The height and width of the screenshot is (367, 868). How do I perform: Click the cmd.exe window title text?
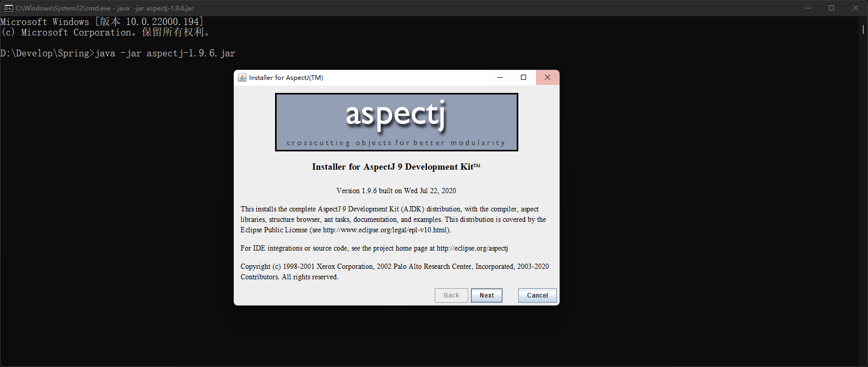click(x=104, y=8)
